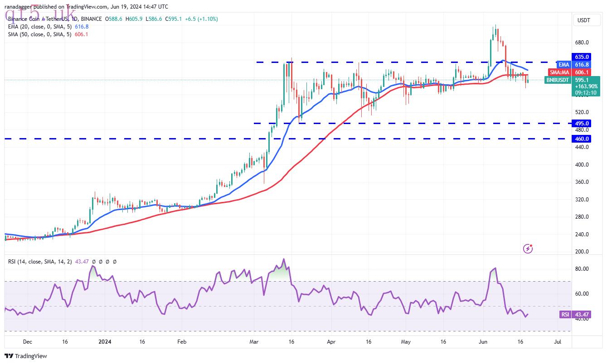Open the purple lightning event icon on chart
The height and width of the screenshot is (364, 607).
point(528,248)
